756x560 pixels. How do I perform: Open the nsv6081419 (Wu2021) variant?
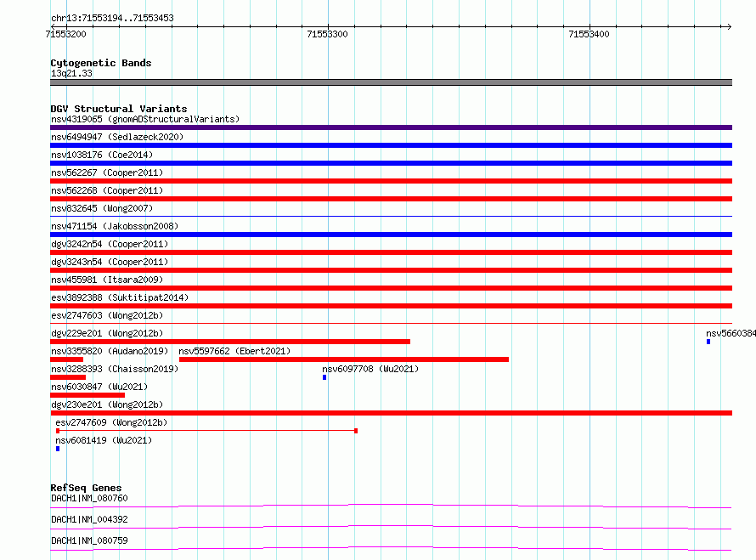(104, 440)
